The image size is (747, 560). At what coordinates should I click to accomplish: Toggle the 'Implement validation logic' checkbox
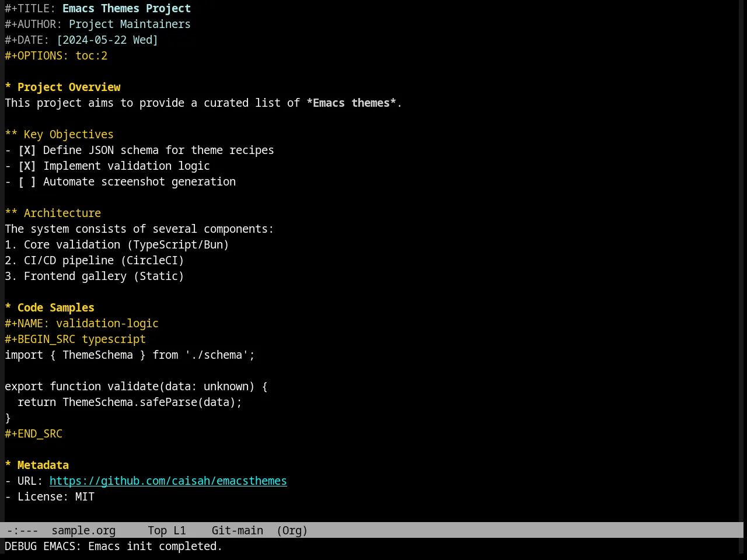(27, 166)
